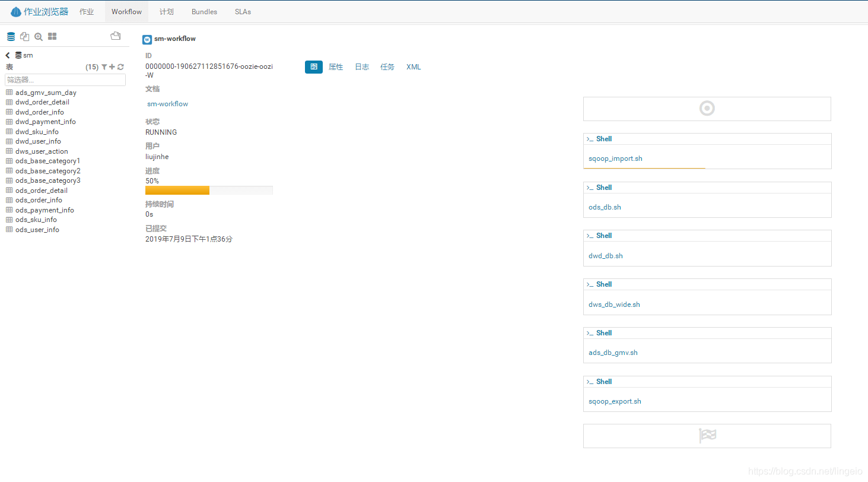Open the sqoop_import.sh link
The width and height of the screenshot is (868, 482).
pos(615,159)
